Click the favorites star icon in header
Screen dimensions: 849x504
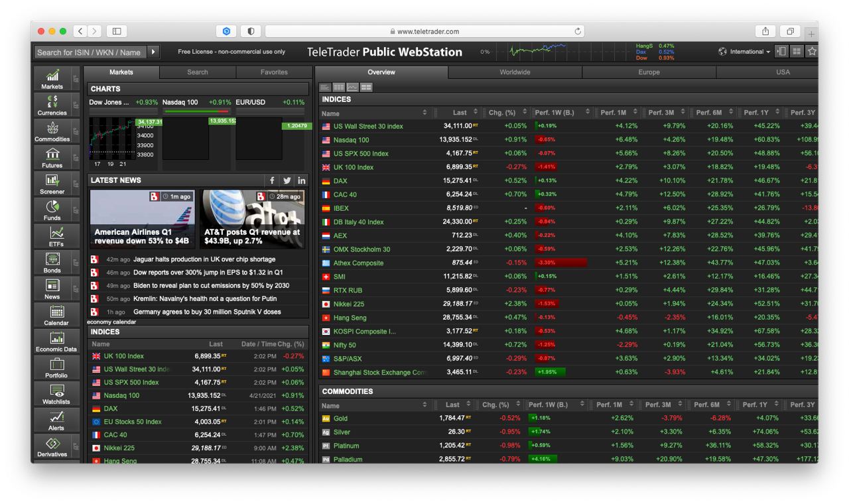812,51
